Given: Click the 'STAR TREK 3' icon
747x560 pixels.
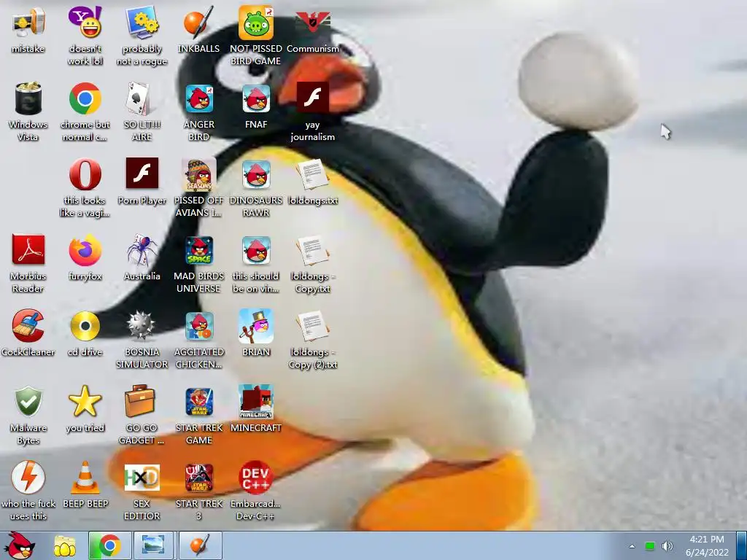Looking at the screenshot, I should coord(198,477).
